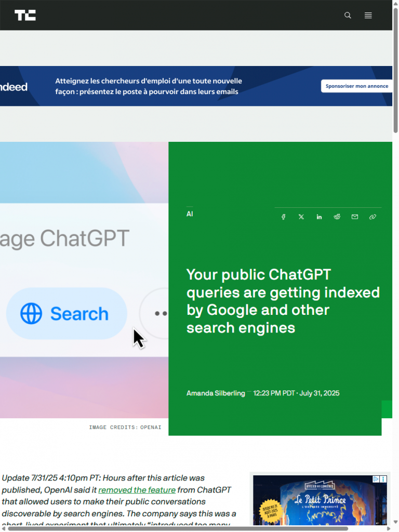Click the Sponsoriser mon annonce button
This screenshot has width=399, height=532.
click(356, 86)
